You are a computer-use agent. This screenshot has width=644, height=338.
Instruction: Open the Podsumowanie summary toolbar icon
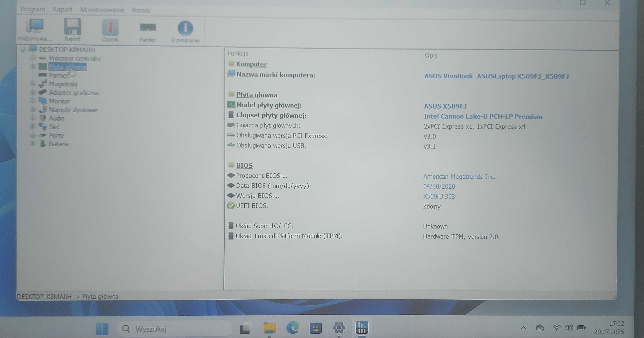pyautogui.click(x=35, y=30)
